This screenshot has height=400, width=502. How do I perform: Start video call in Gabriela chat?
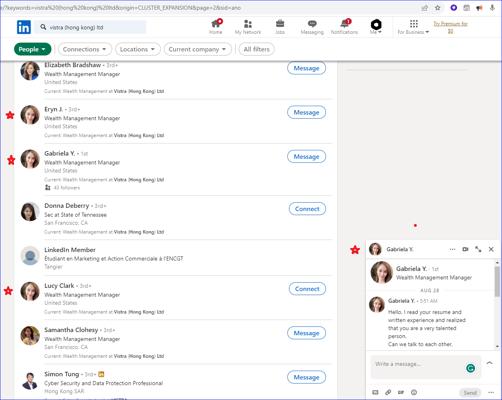[x=465, y=249]
